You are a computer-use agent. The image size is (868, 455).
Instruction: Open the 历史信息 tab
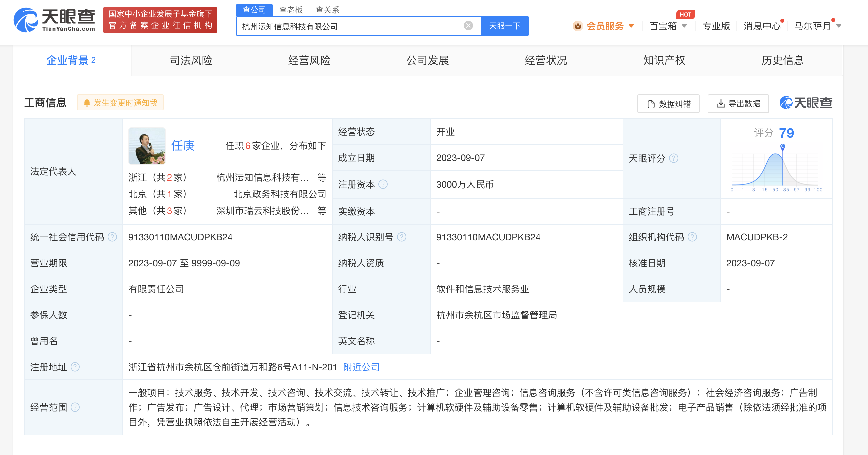tap(783, 60)
